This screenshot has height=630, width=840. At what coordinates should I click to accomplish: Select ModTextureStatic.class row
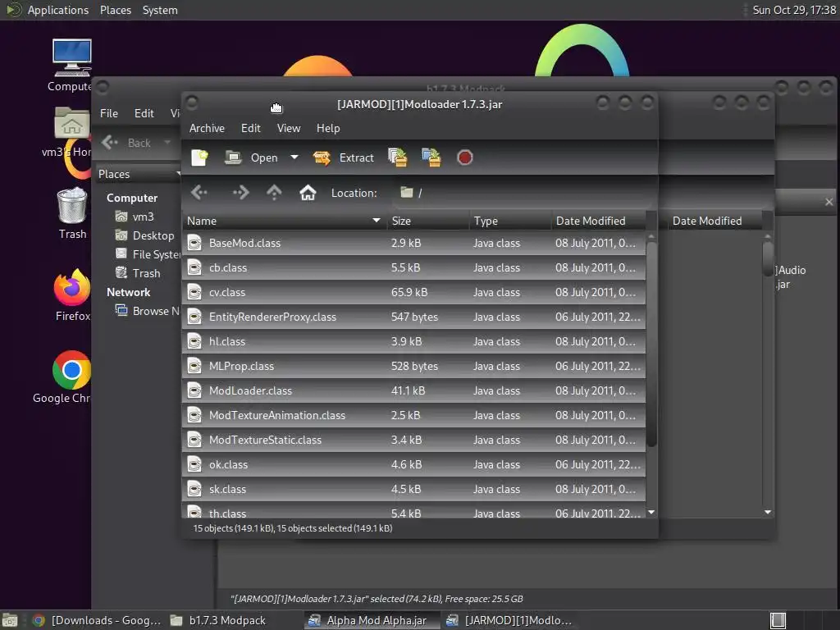(413, 441)
